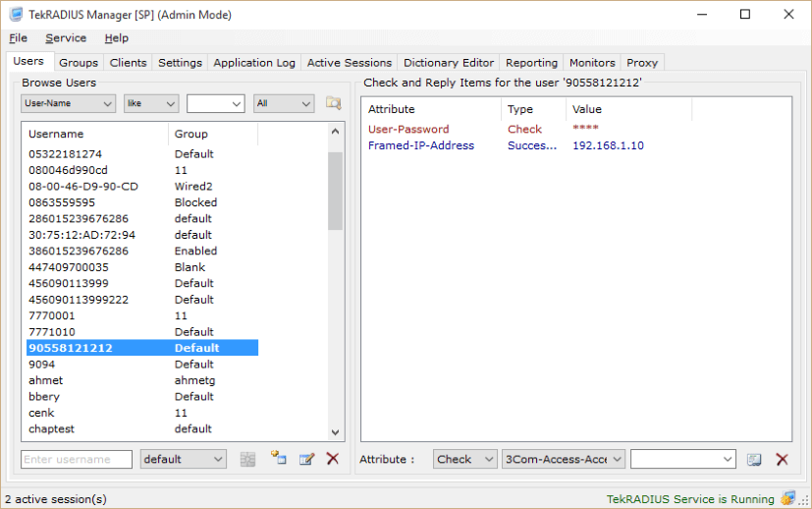Switch to the Active Sessions tab
This screenshot has width=812, height=509.
pos(350,63)
